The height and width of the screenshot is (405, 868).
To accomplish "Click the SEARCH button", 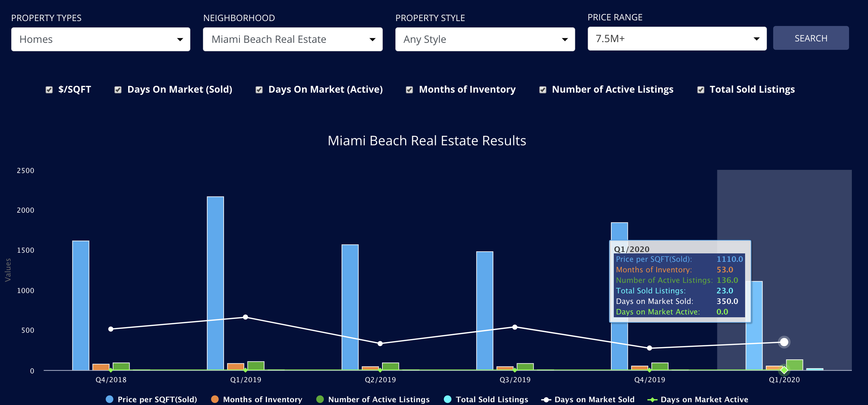I will pyautogui.click(x=811, y=38).
